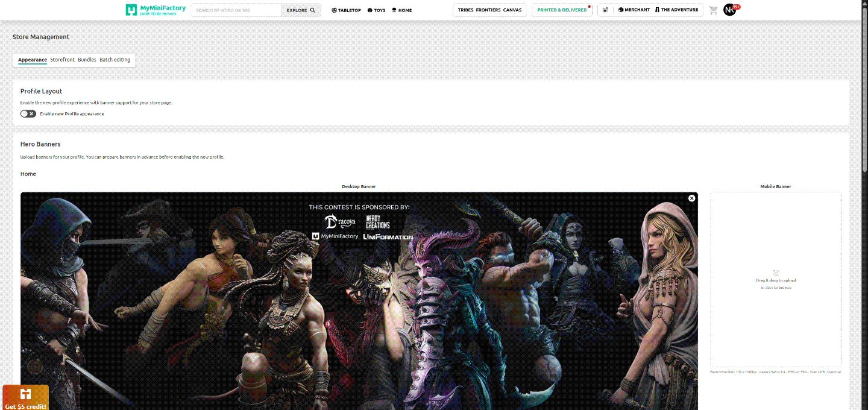Click the PRINTED & DELIVERED button

(x=561, y=10)
